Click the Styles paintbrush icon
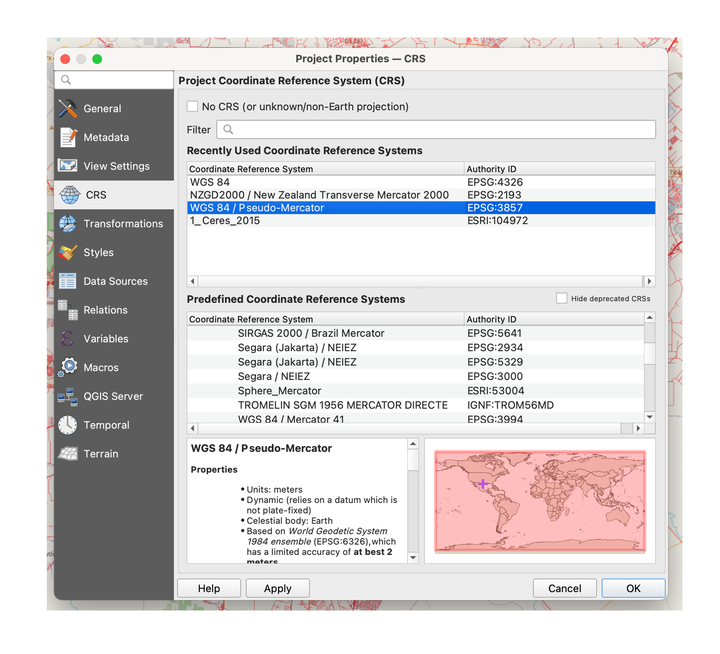The image size is (720, 654). point(68,252)
